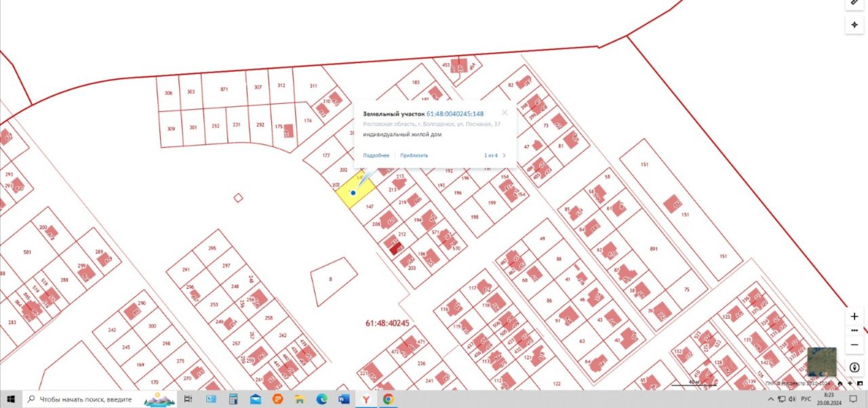This screenshot has height=408, width=868.
Task: Open the Mail app on the taskbar
Action: [255, 399]
